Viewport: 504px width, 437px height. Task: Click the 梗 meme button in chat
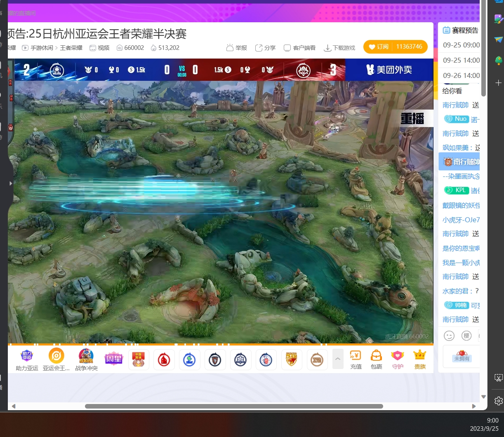[x=466, y=336]
